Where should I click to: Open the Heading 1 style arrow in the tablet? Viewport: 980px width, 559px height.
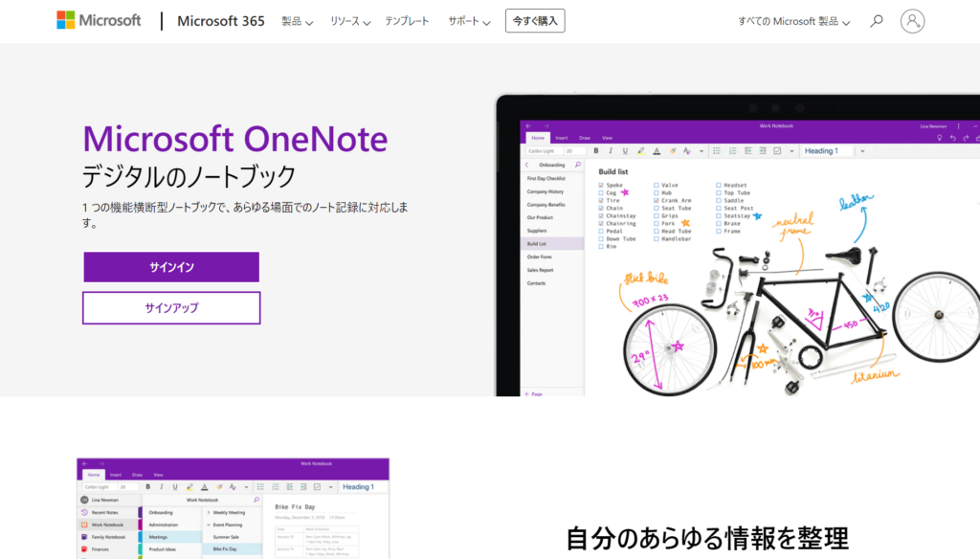coord(862,150)
